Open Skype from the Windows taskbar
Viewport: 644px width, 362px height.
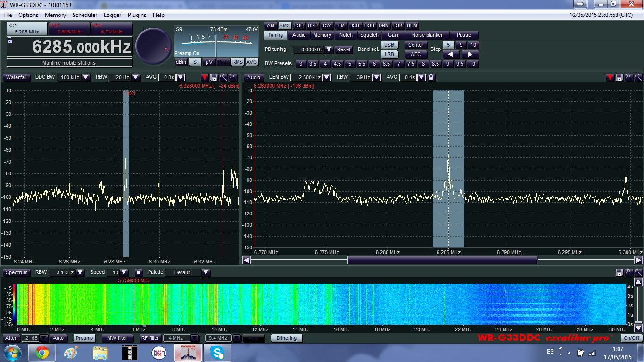click(217, 352)
